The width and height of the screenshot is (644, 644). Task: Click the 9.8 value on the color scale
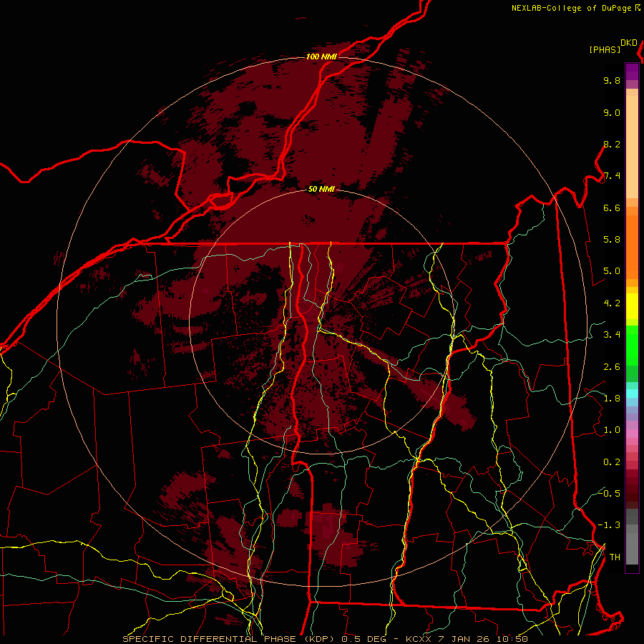coord(612,81)
